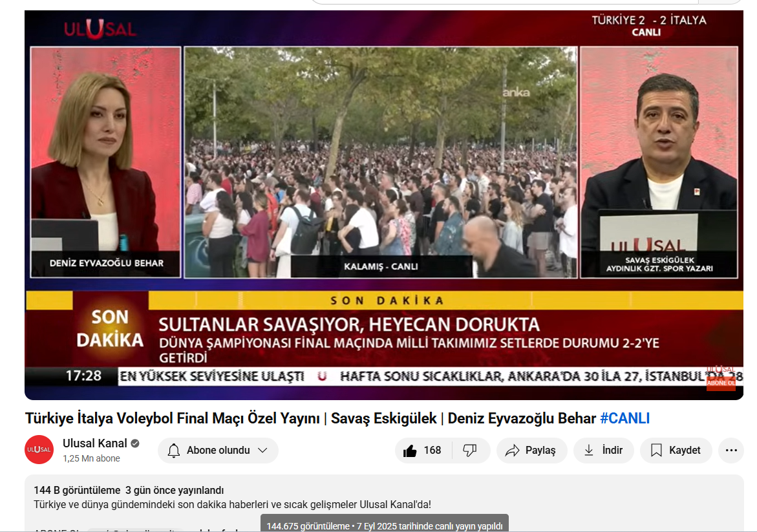The image size is (757, 532).
Task: Click the notification bell in Abone olundu
Action: coord(174,451)
